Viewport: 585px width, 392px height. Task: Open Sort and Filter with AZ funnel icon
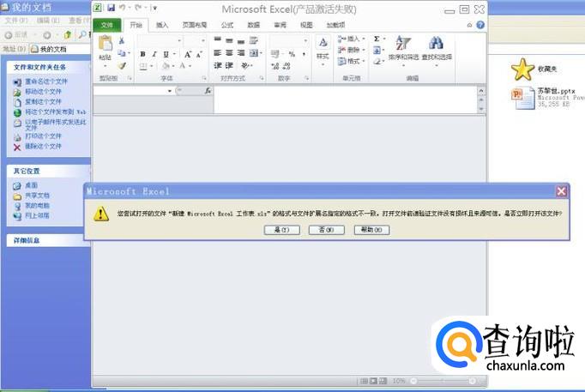(x=403, y=44)
